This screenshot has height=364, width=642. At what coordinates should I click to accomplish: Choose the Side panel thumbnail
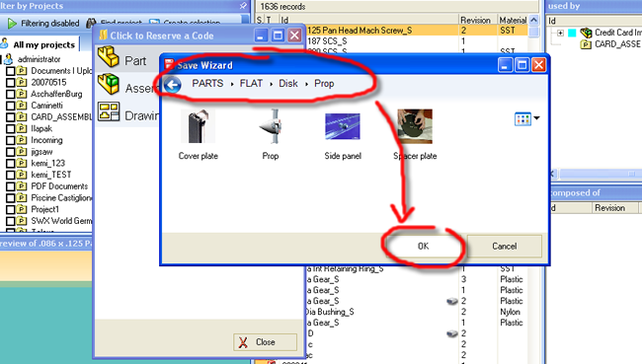tap(343, 126)
